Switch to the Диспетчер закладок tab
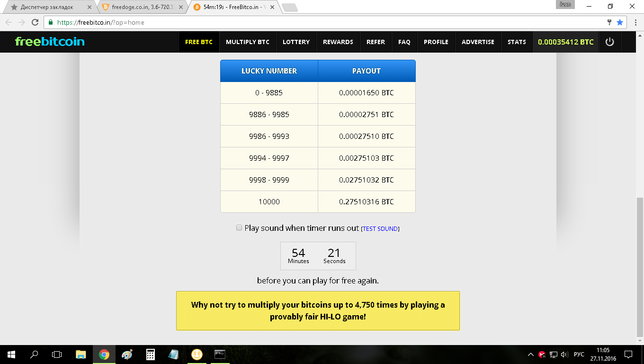Viewport: 644px width, 364px height. click(x=47, y=7)
